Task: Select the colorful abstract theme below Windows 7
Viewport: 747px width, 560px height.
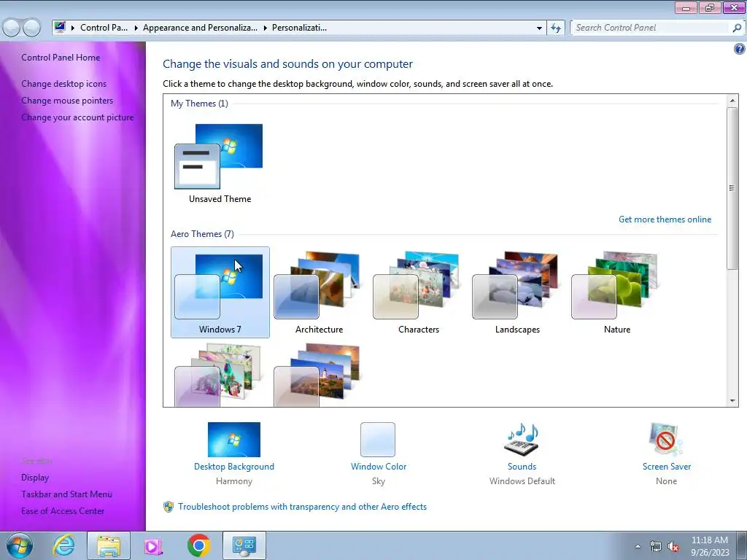Action: (x=218, y=376)
